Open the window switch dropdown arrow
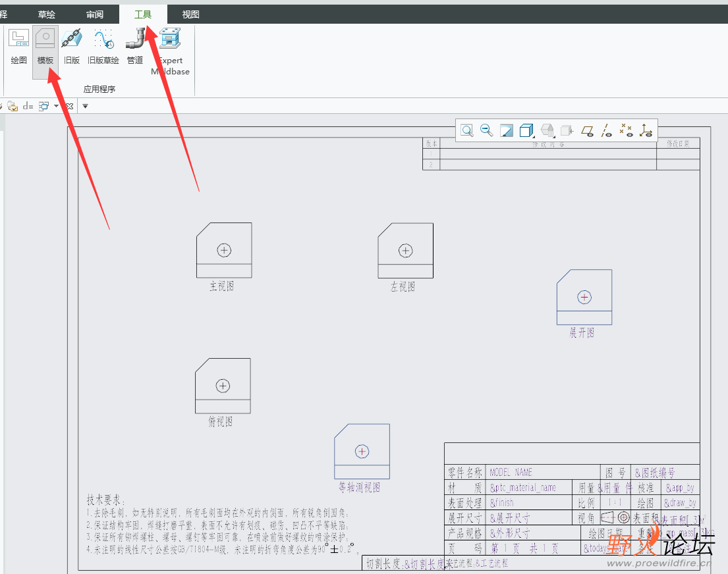The image size is (728, 574). pyautogui.click(x=56, y=106)
